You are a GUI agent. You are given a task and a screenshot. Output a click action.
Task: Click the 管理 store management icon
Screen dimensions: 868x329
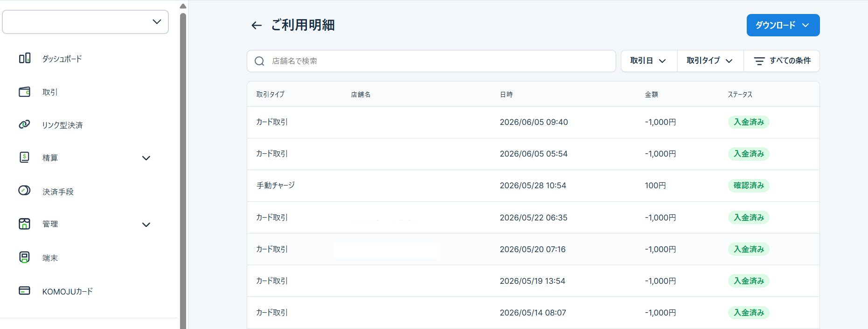(x=25, y=224)
